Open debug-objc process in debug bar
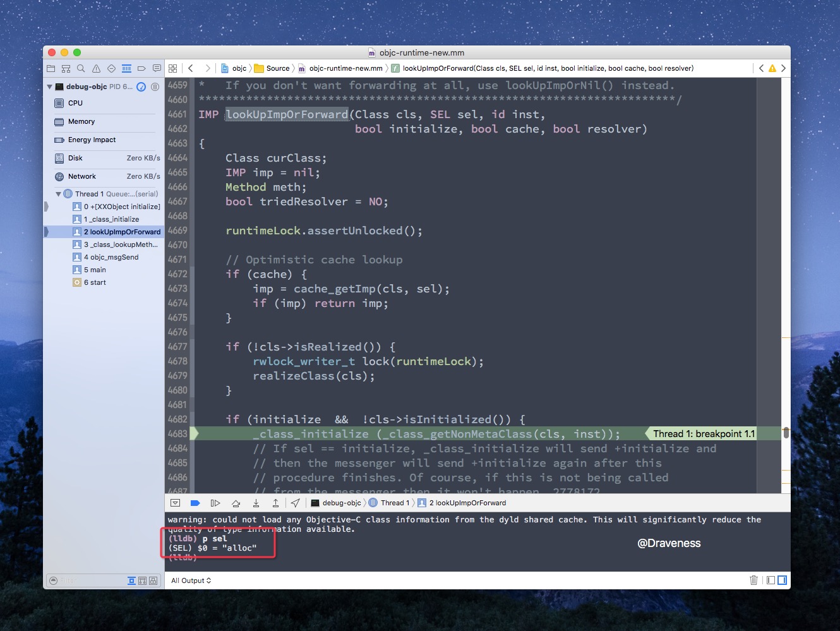The image size is (840, 631). [x=336, y=503]
